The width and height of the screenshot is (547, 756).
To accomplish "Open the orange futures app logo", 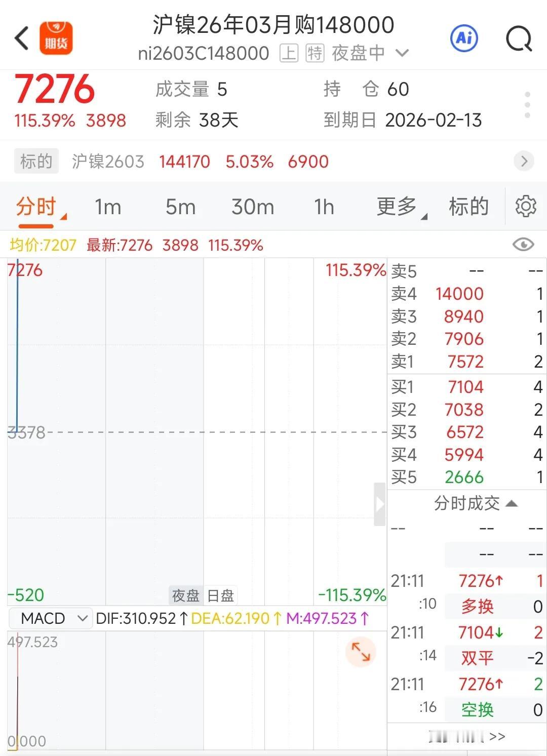I will 56,38.
